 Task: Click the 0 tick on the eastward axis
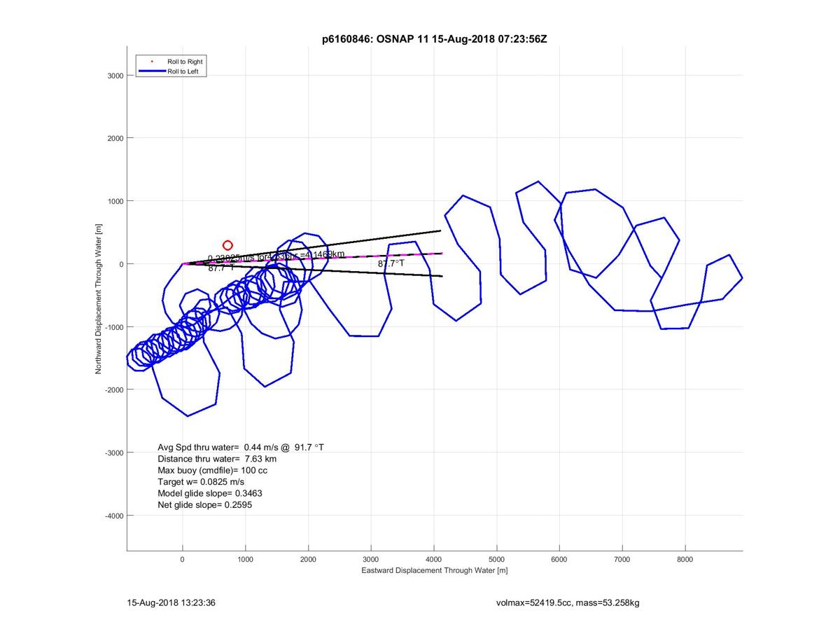183,559
